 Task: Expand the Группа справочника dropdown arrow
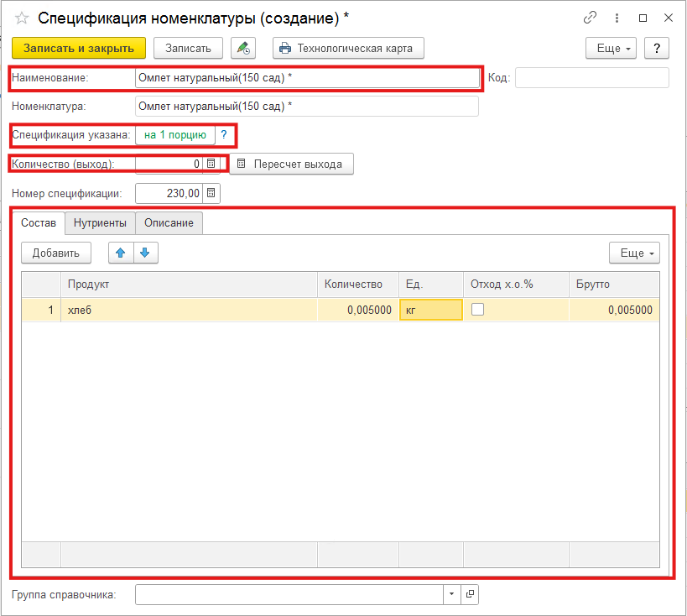tap(451, 594)
